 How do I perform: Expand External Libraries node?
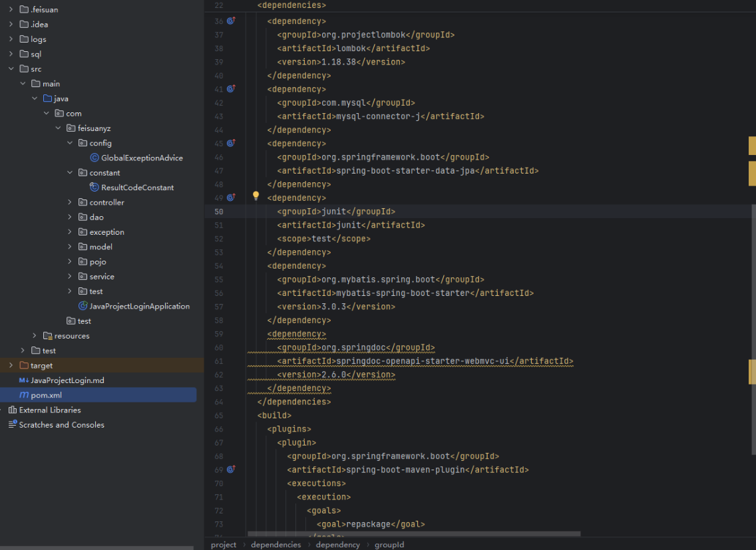pos(50,410)
